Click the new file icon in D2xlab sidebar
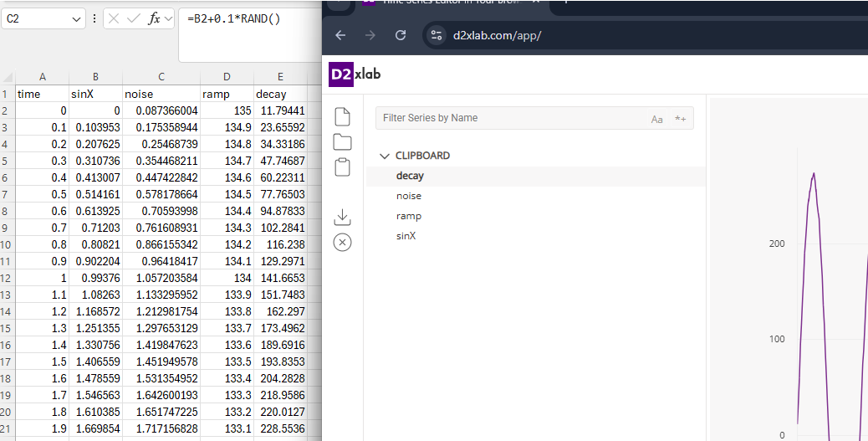This screenshot has width=868, height=441. [x=342, y=117]
